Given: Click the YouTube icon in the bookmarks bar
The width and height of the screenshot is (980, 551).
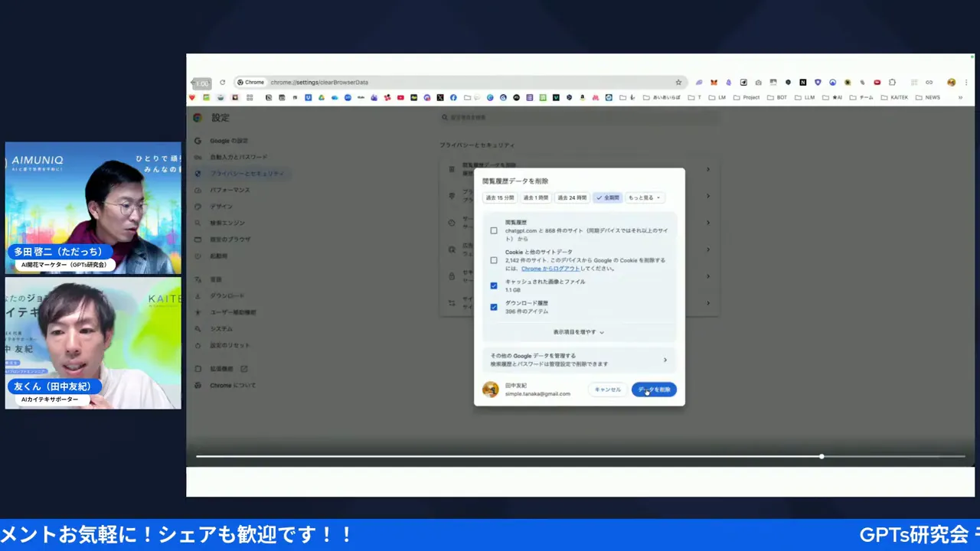Looking at the screenshot, I should [x=400, y=97].
